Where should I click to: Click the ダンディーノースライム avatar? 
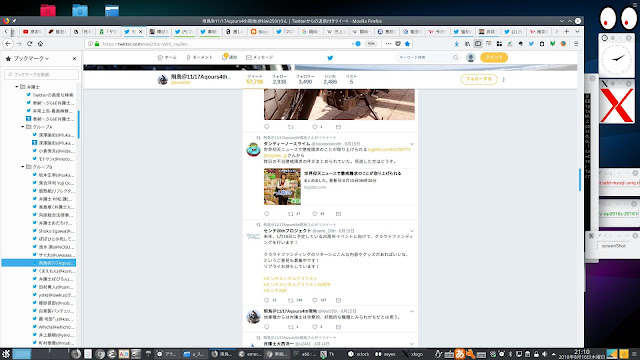click(x=253, y=149)
